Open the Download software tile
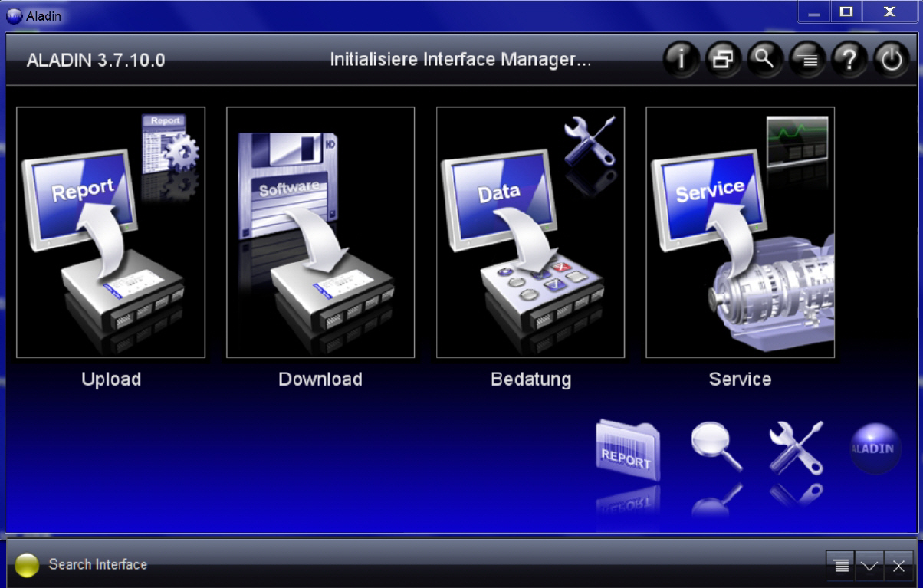The height and width of the screenshot is (588, 923). click(x=320, y=232)
